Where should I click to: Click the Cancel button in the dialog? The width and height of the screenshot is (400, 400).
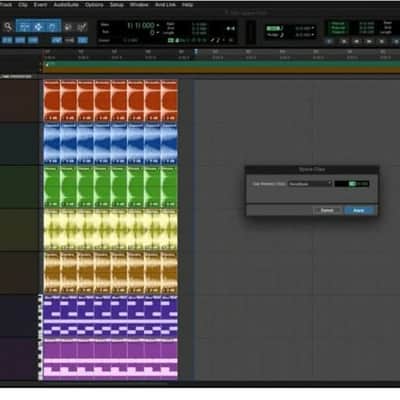[x=327, y=210]
